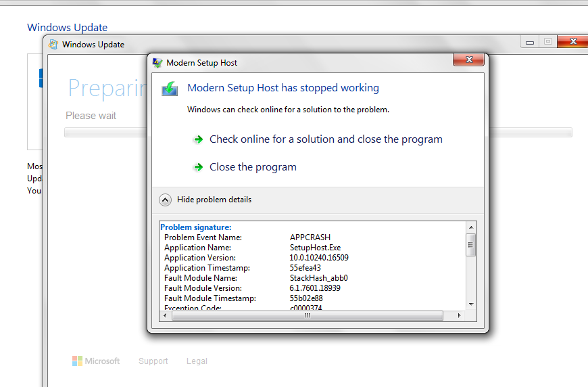Click the Please wait text in Windows Update

(x=91, y=116)
